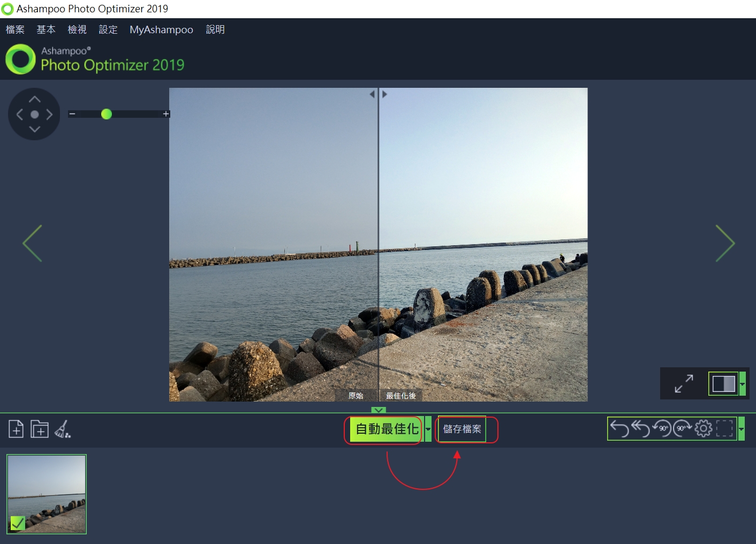Click the right arrow on the split divider
Image resolution: width=756 pixels, height=544 pixels.
click(384, 94)
